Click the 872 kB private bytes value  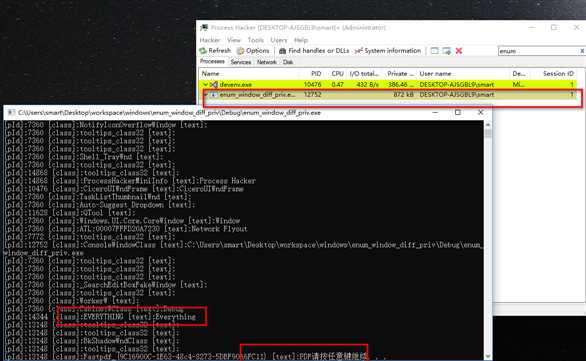click(403, 95)
